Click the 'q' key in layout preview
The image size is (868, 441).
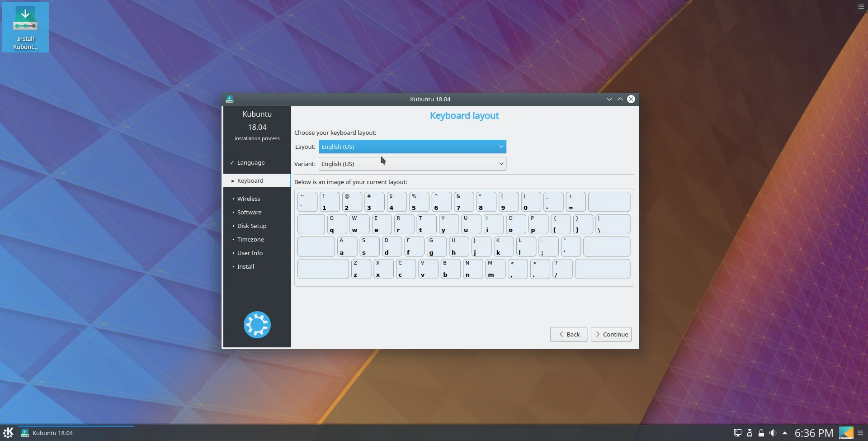tap(337, 224)
